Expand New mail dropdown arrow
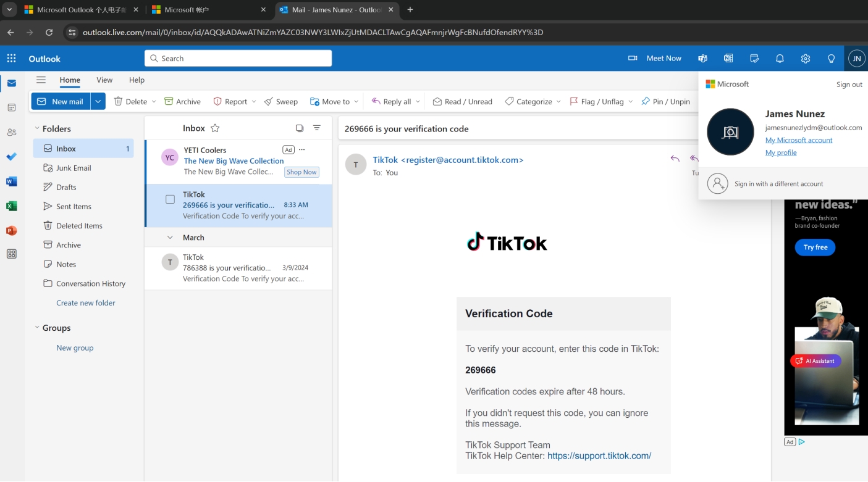 coord(98,101)
